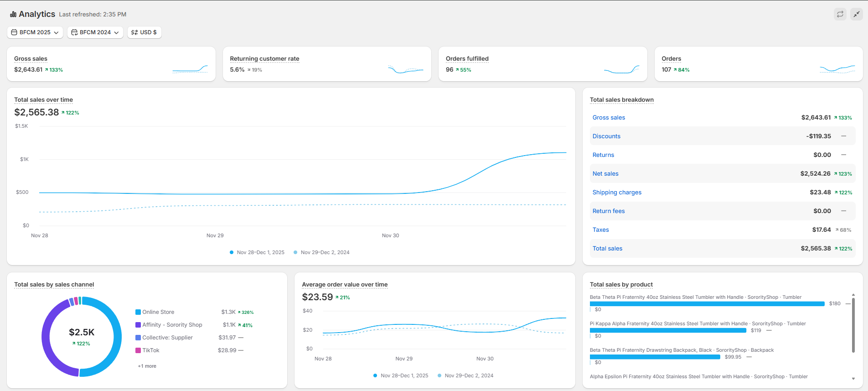Toggle the 2025 series in the average order value legend
Screen dimensions: 868x391
click(401, 375)
